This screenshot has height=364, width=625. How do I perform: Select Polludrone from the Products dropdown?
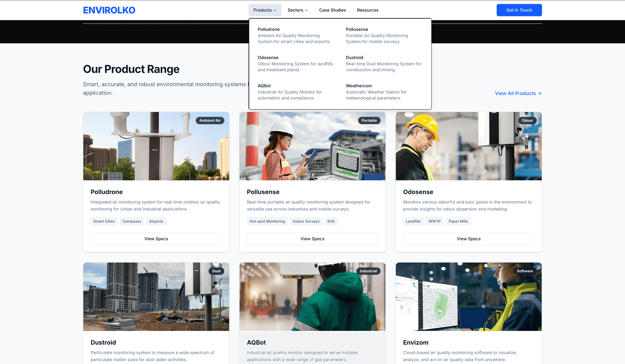point(269,29)
